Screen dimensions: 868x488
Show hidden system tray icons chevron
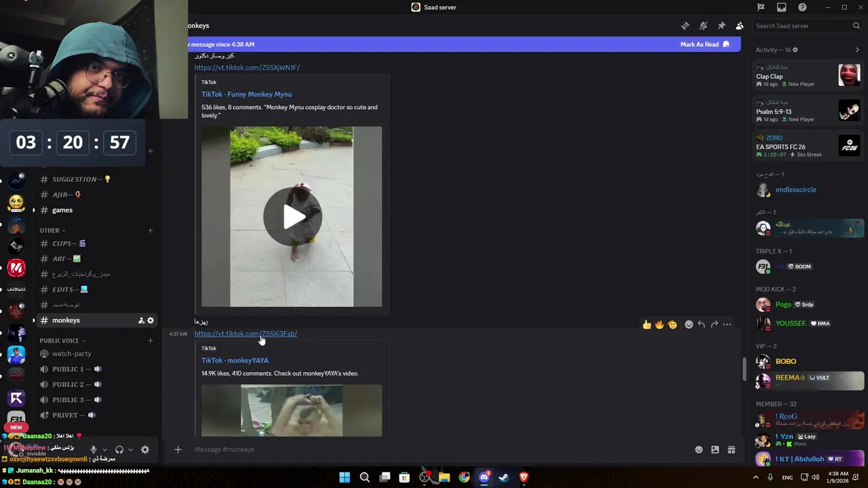click(x=756, y=477)
